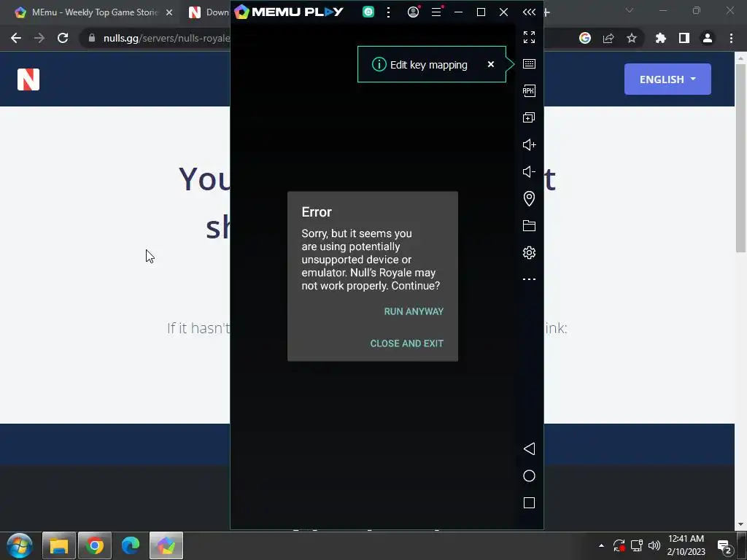Click MEmu Play icon in taskbar
The width and height of the screenshot is (747, 560).
166,545
